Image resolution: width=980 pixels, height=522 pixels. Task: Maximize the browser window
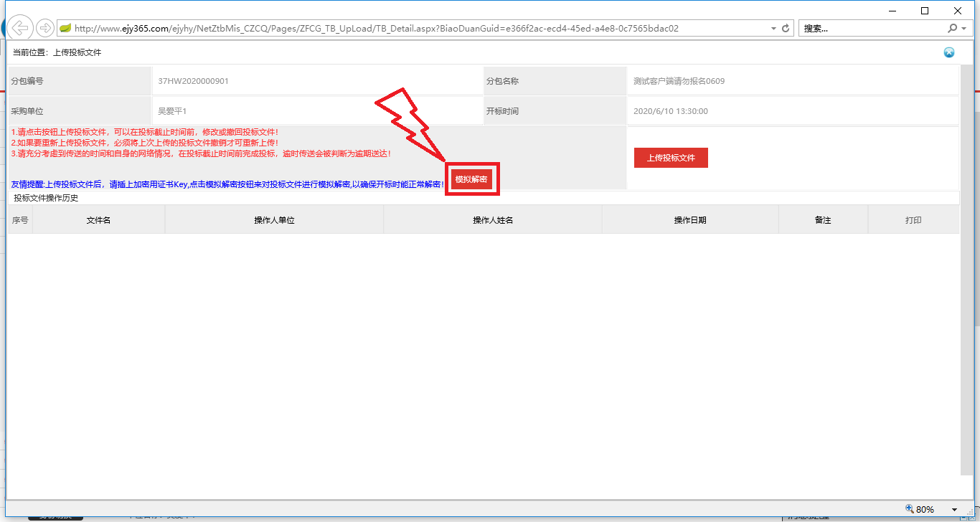pos(925,10)
